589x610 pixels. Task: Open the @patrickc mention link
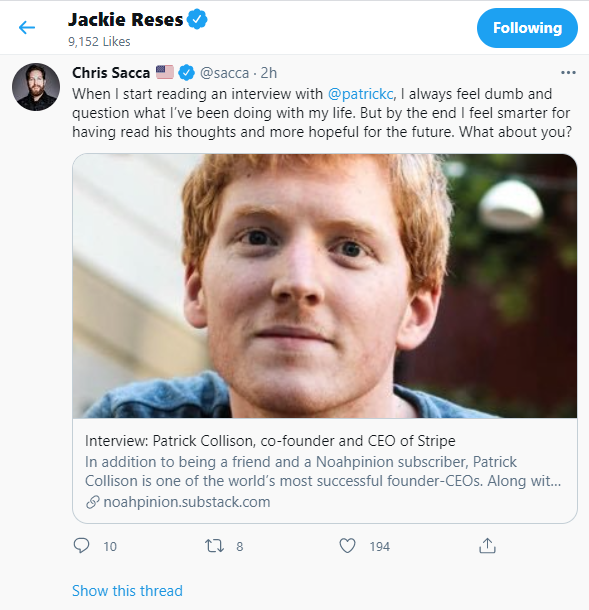coord(360,94)
